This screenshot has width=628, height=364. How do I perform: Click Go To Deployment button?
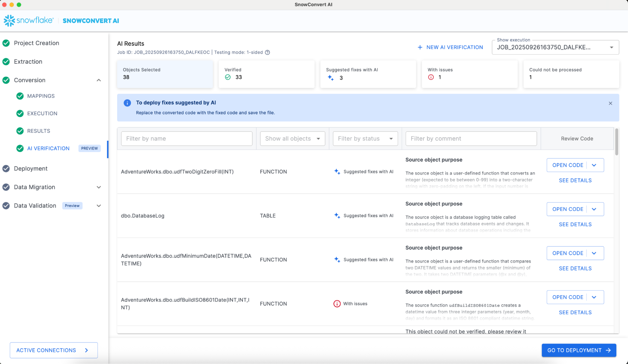click(x=578, y=350)
